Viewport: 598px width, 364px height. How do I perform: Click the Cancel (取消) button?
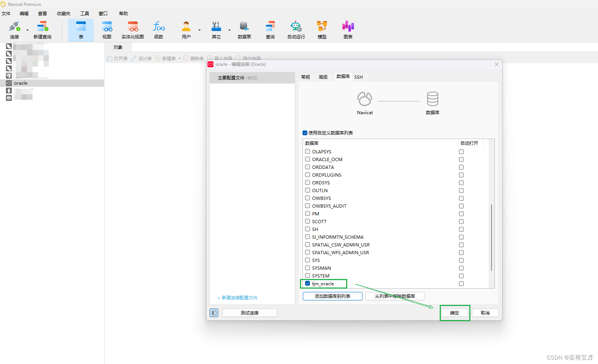485,313
